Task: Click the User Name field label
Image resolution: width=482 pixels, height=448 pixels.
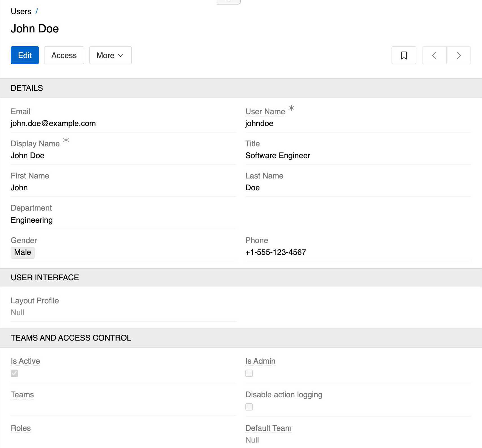Action: click(265, 112)
